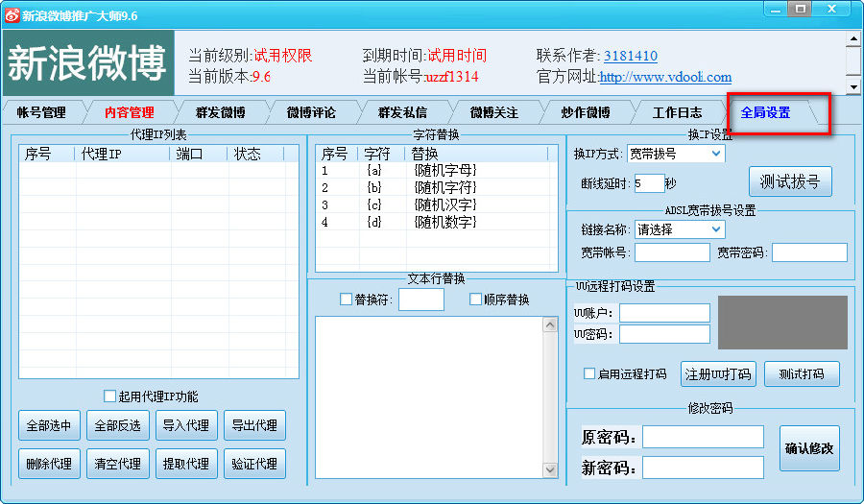
Task: Click the 提取代理 button
Action: coord(186,464)
